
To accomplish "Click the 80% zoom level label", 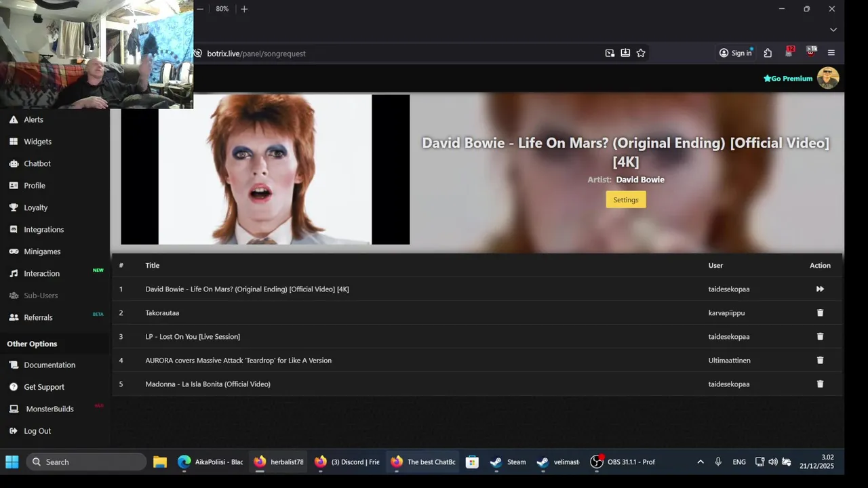I will click(x=222, y=9).
